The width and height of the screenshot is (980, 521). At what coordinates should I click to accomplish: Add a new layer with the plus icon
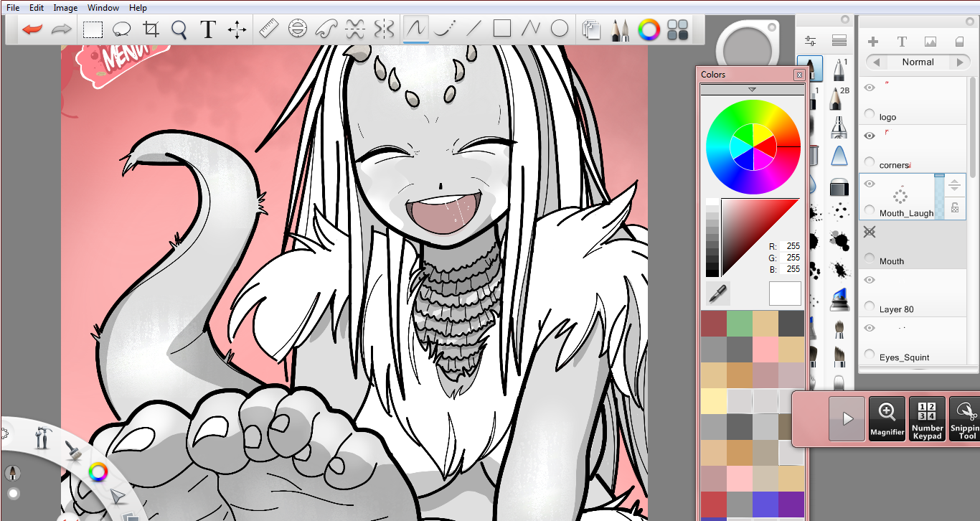click(873, 42)
